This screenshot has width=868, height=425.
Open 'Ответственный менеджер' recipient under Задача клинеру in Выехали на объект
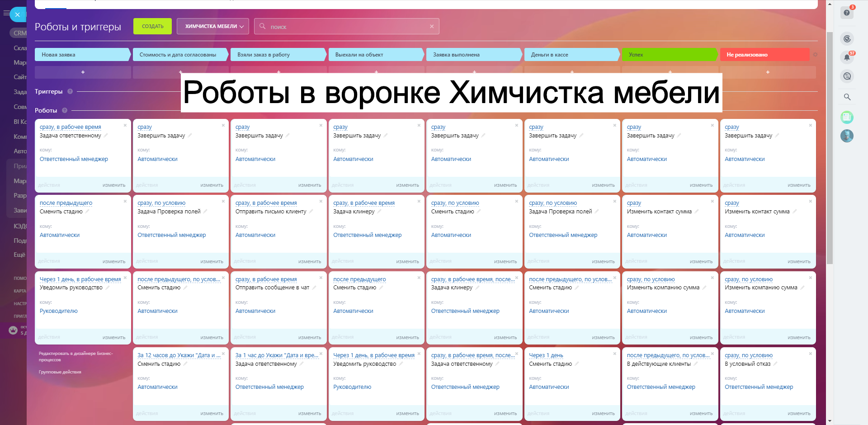(x=367, y=235)
